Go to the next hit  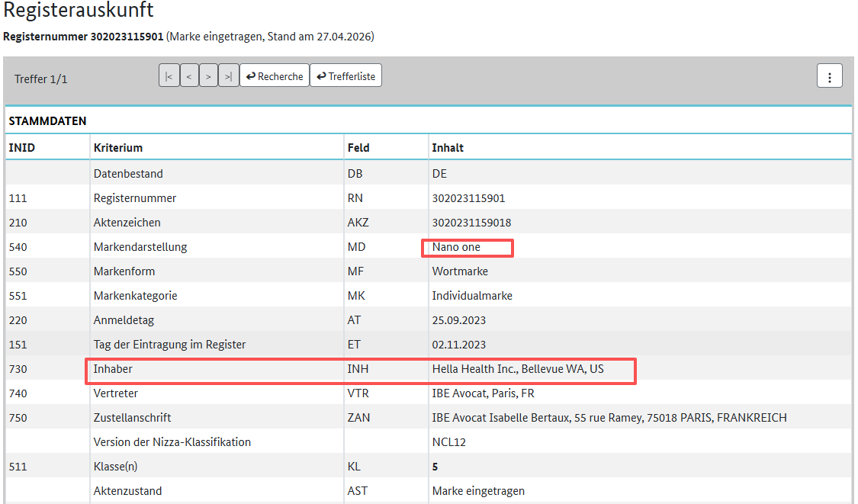(x=208, y=76)
